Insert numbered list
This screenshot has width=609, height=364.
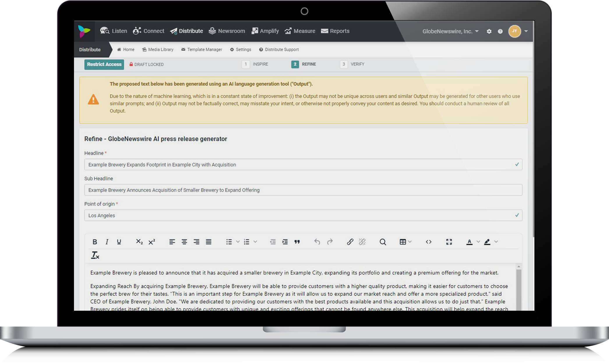coord(247,242)
